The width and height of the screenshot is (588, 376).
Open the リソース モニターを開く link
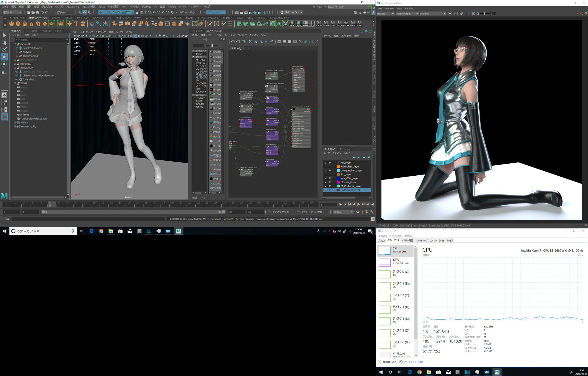[x=413, y=362]
